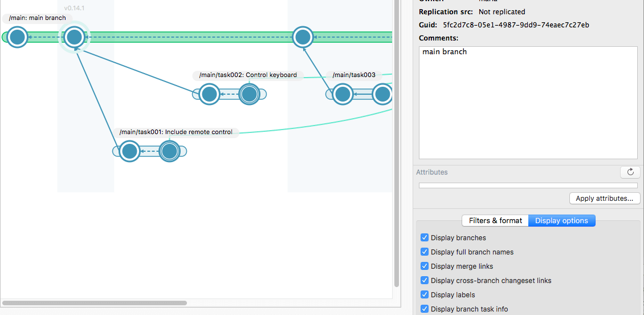The width and height of the screenshot is (644, 315).
Task: Click the /main/task003 branch label
Action: [353, 75]
